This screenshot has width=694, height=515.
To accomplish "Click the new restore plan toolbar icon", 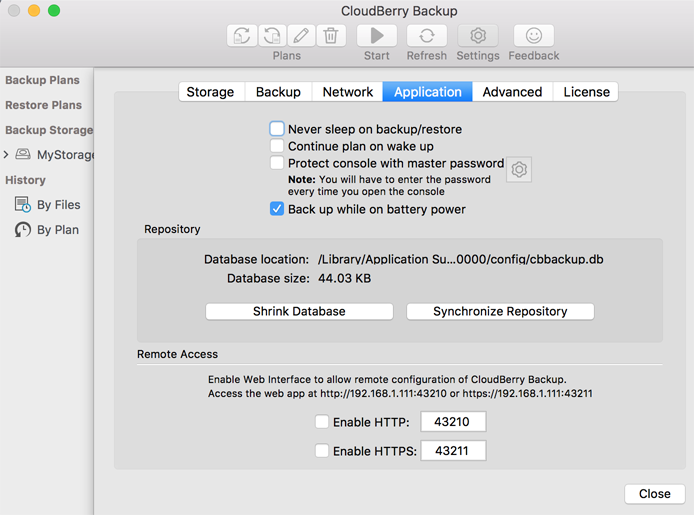I will pyautogui.click(x=272, y=35).
